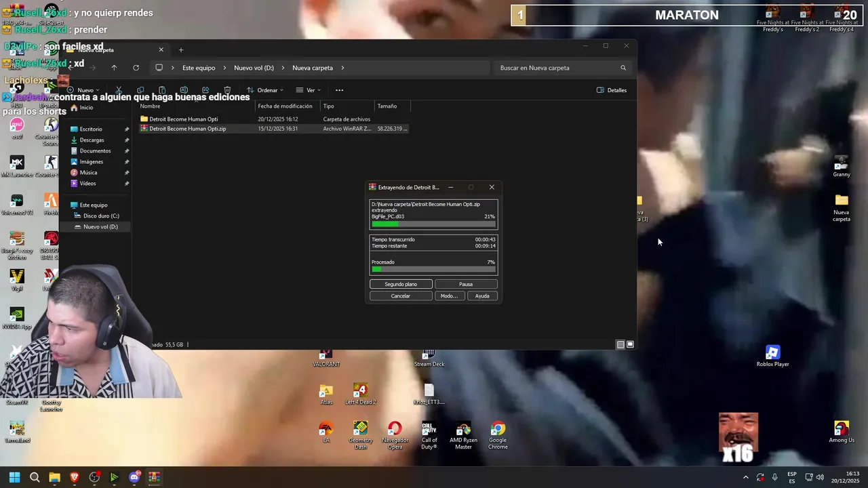Click the Copy icon in the Explorer toolbar
Image resolution: width=868 pixels, height=488 pixels.
(x=140, y=90)
